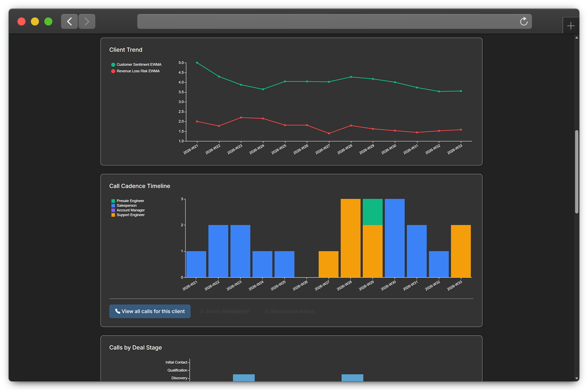Click the page vertical scrollbar thumb
This screenshot has height=390, width=588.
tap(577, 172)
